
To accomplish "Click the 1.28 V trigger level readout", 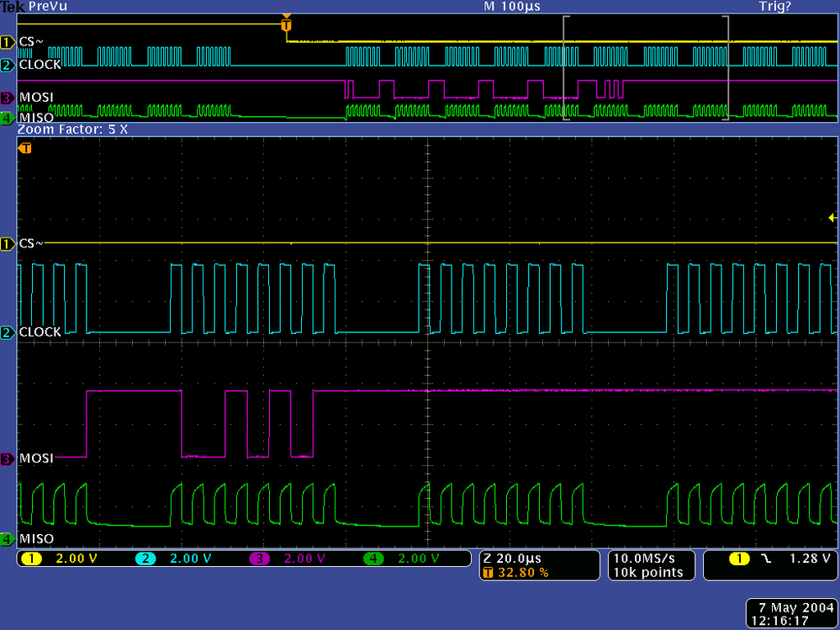I will point(810,559).
